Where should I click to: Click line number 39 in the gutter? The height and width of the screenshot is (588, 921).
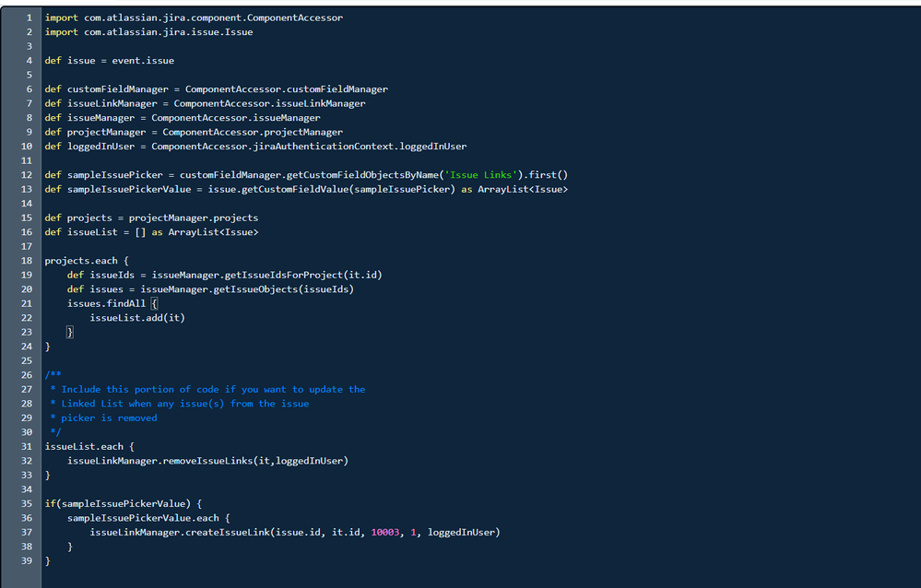click(26, 560)
